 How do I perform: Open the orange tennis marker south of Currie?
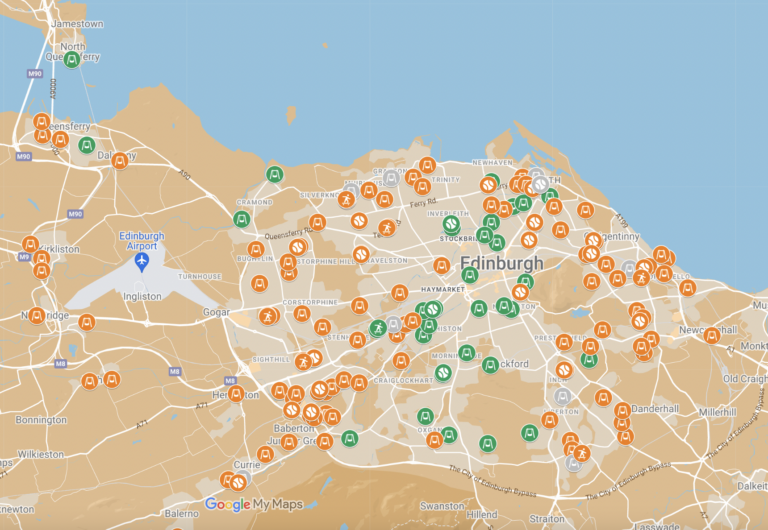(x=238, y=483)
